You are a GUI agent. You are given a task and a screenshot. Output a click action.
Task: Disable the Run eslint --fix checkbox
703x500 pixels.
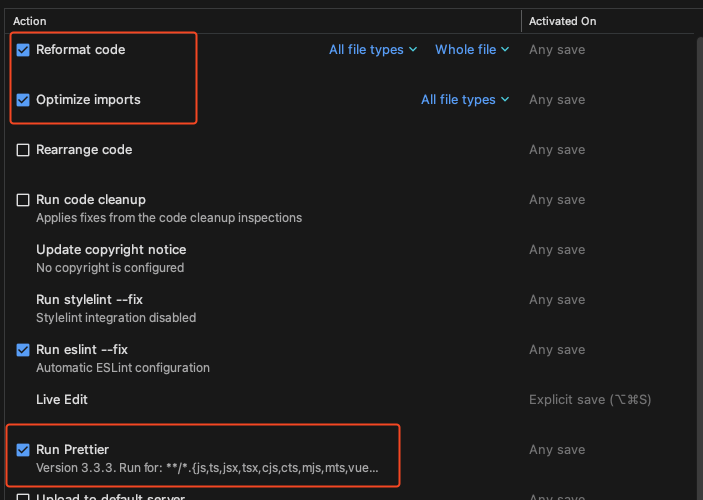pos(23,350)
